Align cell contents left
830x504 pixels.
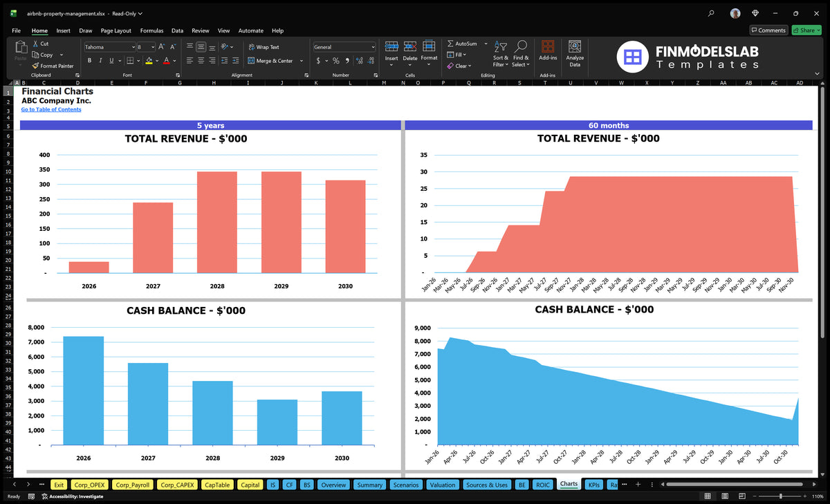(190, 61)
